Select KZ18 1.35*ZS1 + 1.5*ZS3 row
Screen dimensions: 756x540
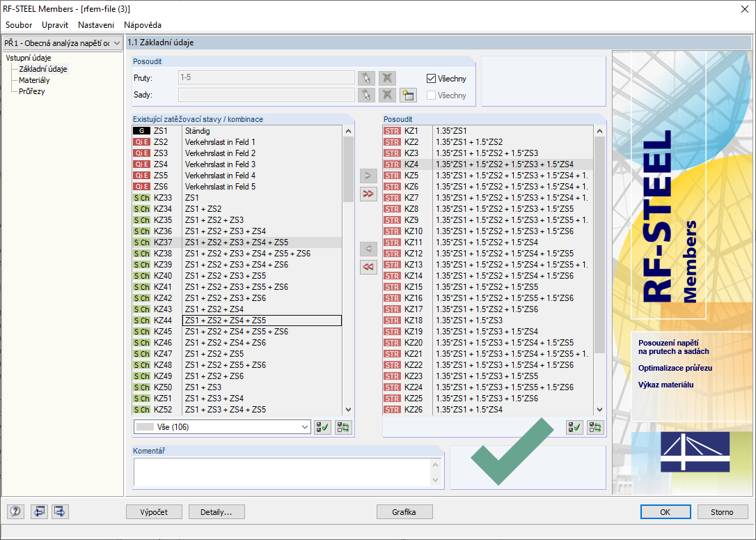(x=488, y=321)
